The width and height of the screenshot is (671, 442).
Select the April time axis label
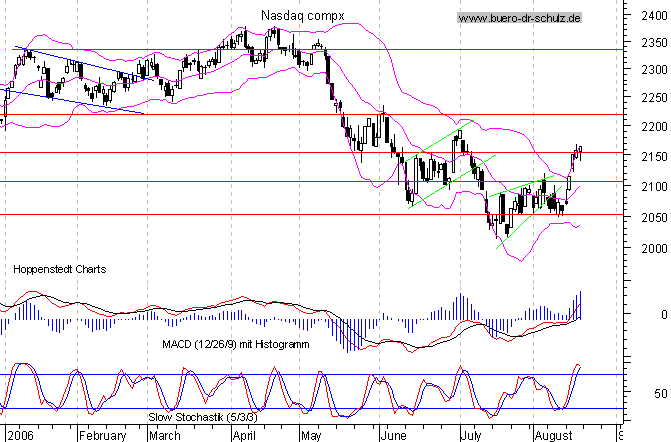244,436
